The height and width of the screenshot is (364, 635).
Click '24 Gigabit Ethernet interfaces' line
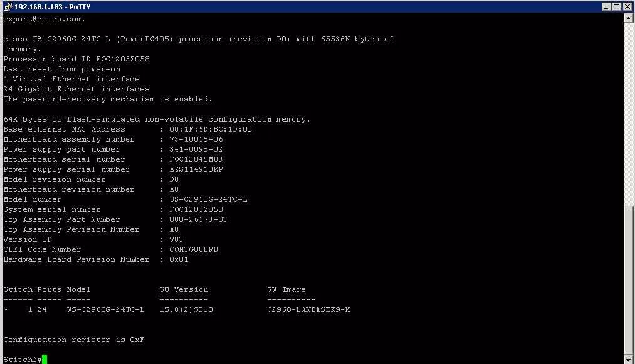pyautogui.click(x=76, y=89)
